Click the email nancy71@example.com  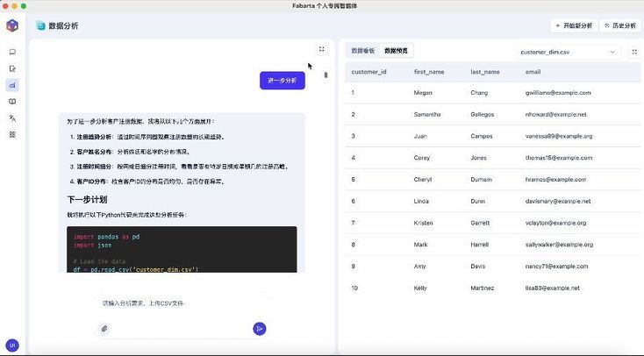(556, 267)
